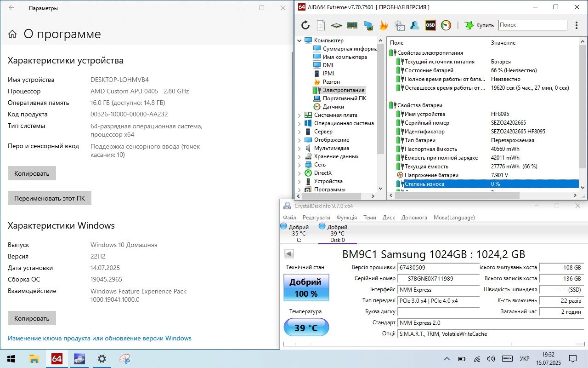Click the user silhouette icon in AIDA64 toolbar
The width and height of the screenshot is (588, 368).
point(415,25)
